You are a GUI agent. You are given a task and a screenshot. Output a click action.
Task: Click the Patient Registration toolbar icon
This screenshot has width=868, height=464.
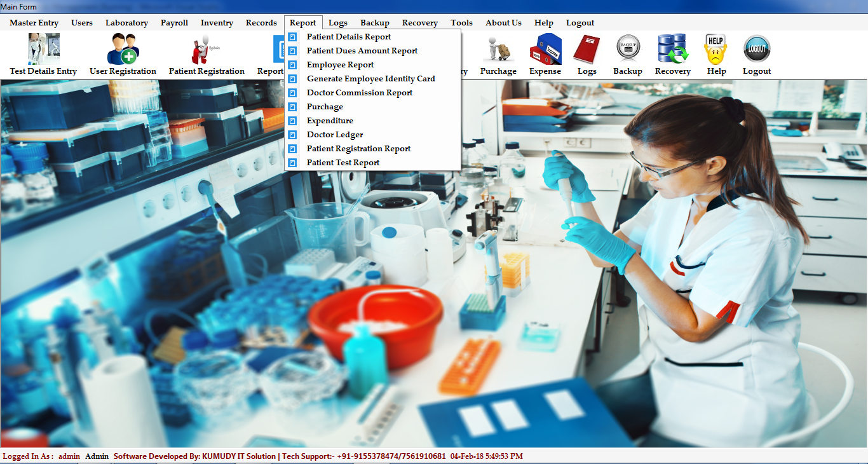pos(206,50)
